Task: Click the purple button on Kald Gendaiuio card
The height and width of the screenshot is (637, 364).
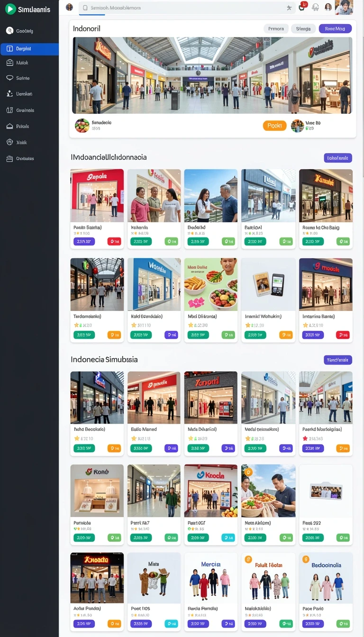Action: (x=171, y=335)
